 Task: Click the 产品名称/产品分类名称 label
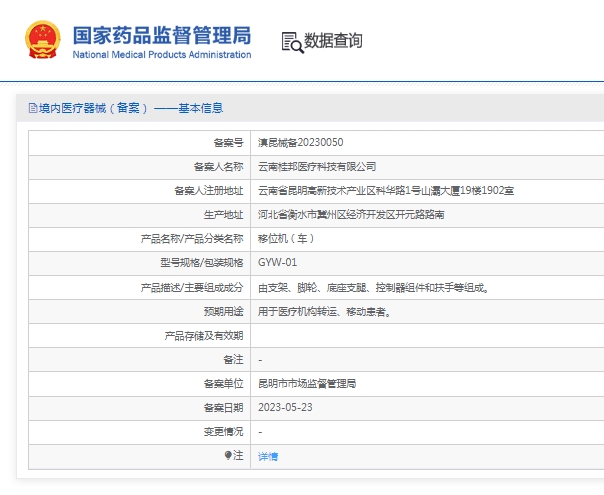tap(192, 239)
